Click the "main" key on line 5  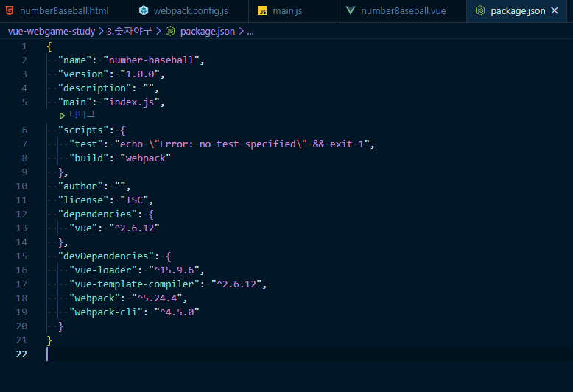(x=75, y=102)
